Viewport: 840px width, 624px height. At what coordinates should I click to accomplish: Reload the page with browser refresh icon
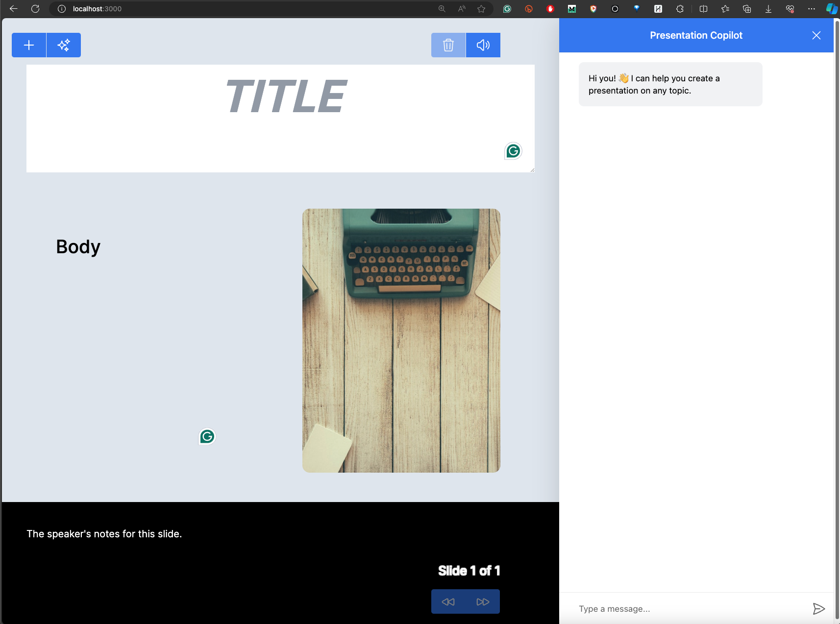coord(35,9)
